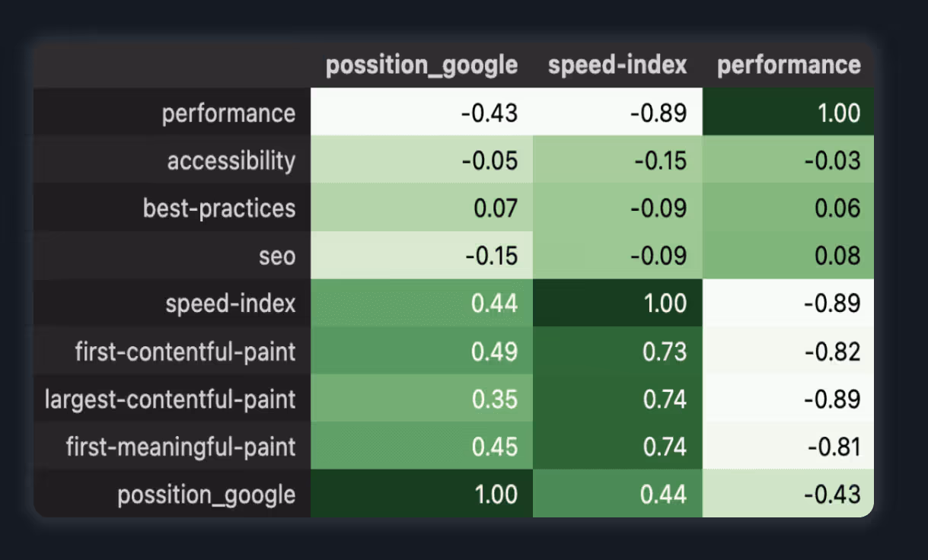Screen dimensions: 928x560
Task: Select the performance row label
Action: click(228, 113)
